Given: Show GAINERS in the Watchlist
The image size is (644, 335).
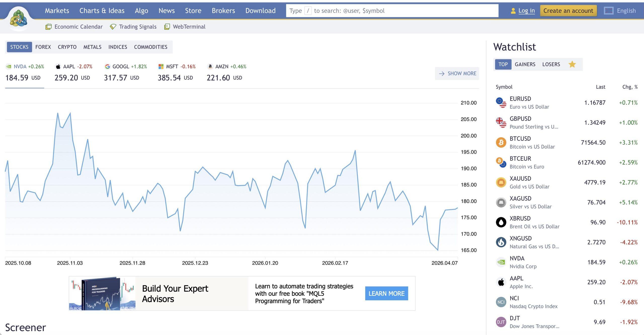Looking at the screenshot, I should pyautogui.click(x=525, y=64).
